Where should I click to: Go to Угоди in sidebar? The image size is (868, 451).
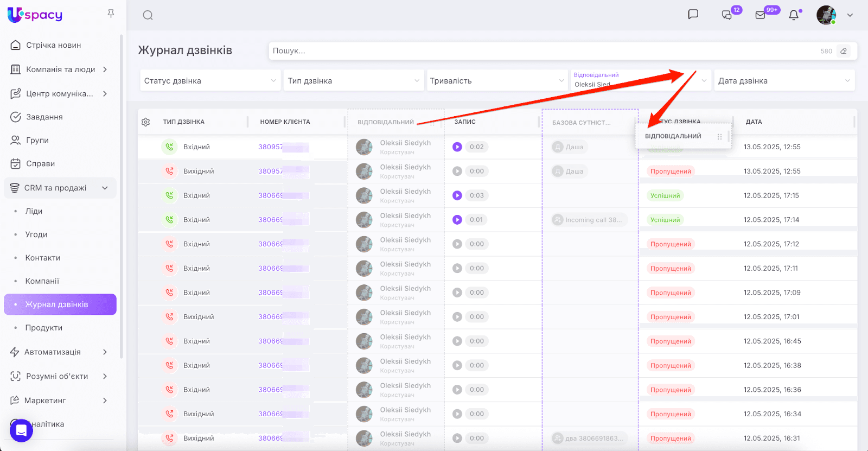click(x=36, y=234)
